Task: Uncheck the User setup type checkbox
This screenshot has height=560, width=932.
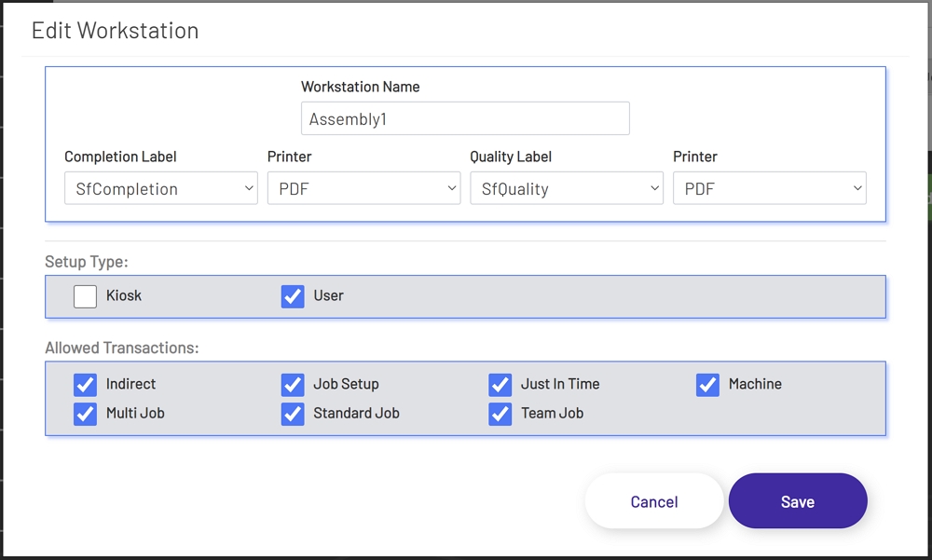Action: 293,296
